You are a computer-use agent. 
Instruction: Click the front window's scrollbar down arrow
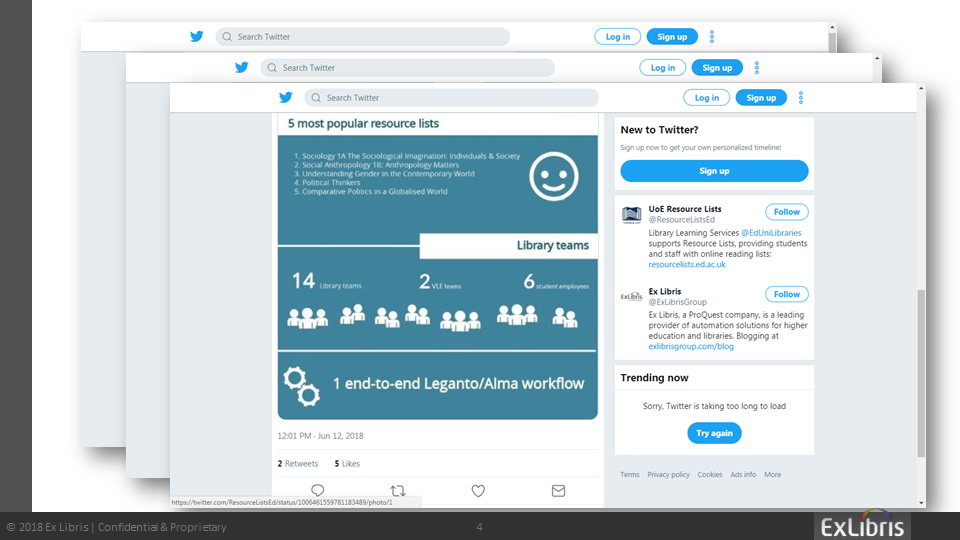click(921, 503)
